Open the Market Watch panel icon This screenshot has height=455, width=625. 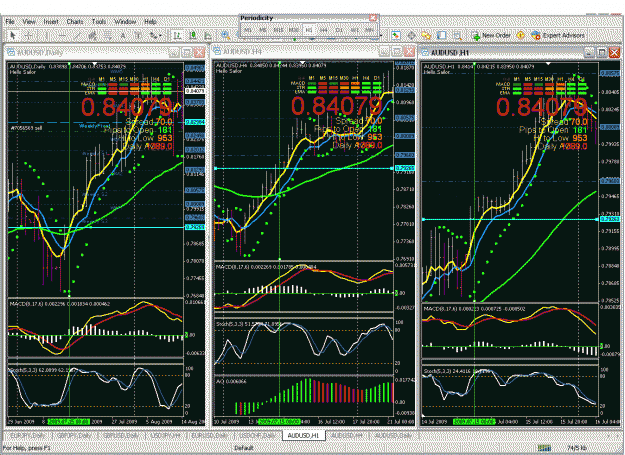tap(395, 36)
